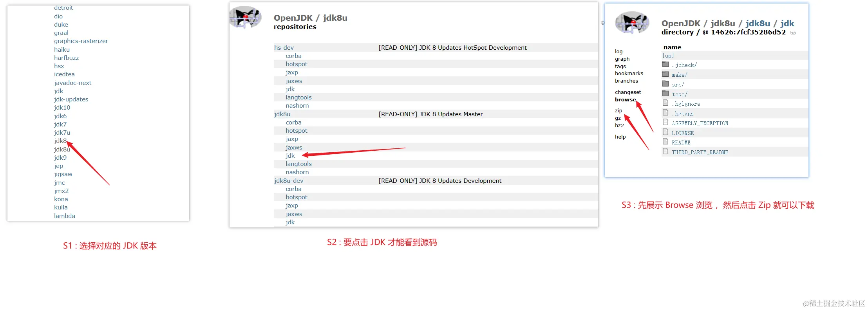The height and width of the screenshot is (310, 868).
Task: Open the LICENSE file name
Action: click(x=683, y=133)
